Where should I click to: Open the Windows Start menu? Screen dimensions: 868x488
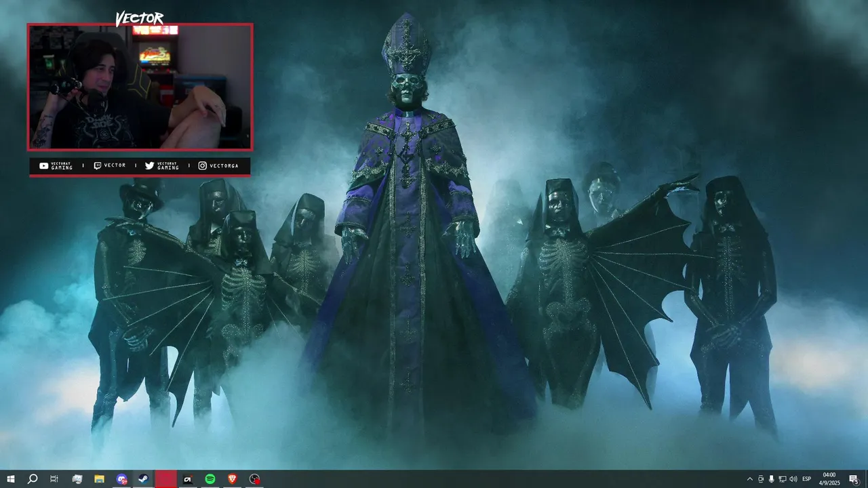[10, 479]
